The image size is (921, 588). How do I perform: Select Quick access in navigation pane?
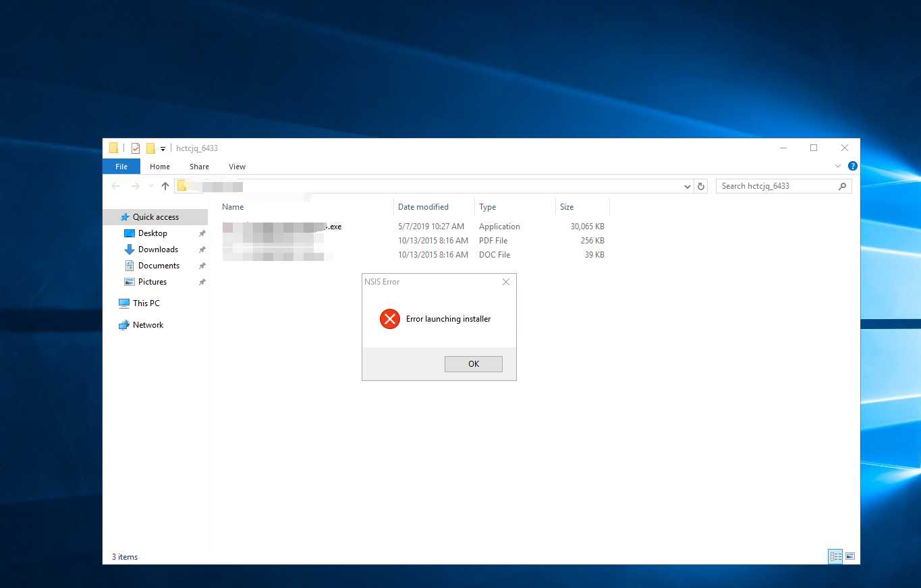coord(155,217)
